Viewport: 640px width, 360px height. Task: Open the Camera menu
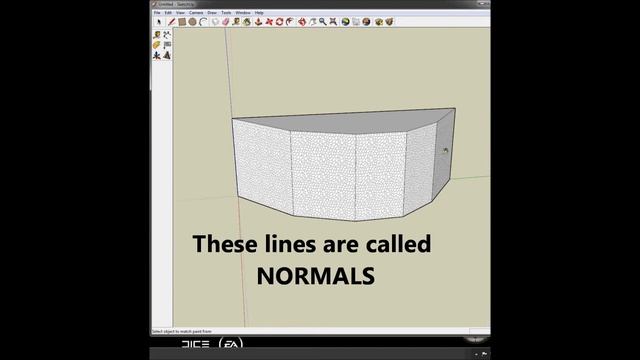196,13
